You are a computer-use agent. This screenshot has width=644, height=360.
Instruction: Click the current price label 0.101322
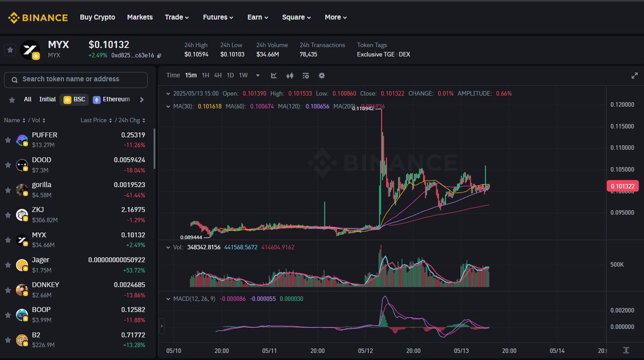point(622,186)
